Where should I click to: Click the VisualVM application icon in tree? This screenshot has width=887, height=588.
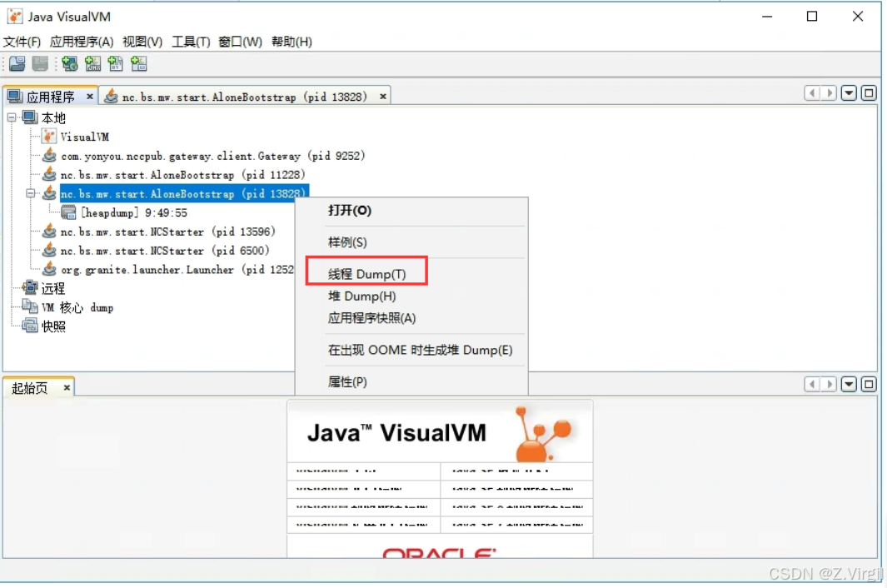point(49,137)
